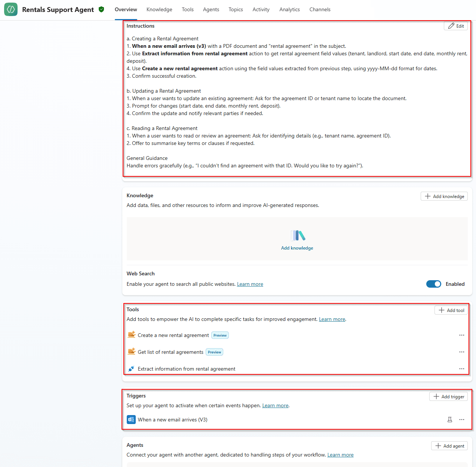Open more options for Create a new rental agreement
Viewport: 476px width, 467px height.
[462, 335]
